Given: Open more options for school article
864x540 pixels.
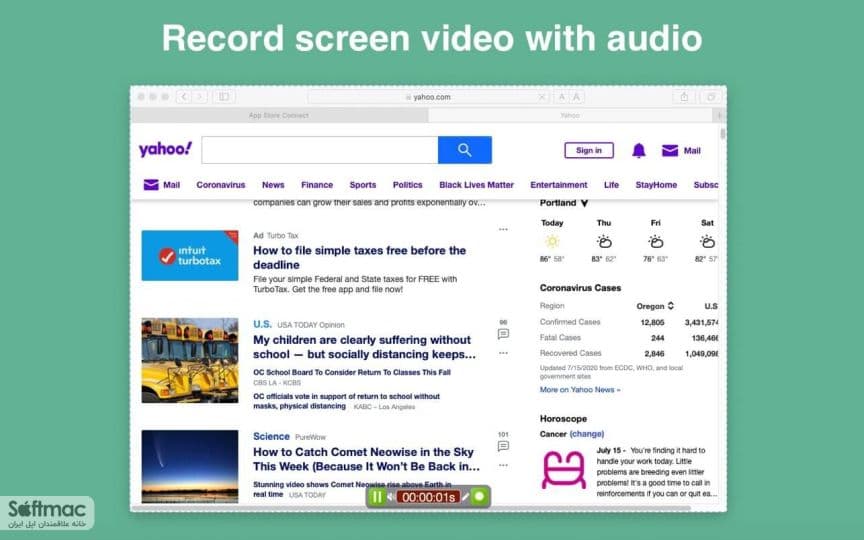Looking at the screenshot, I should tap(503, 353).
